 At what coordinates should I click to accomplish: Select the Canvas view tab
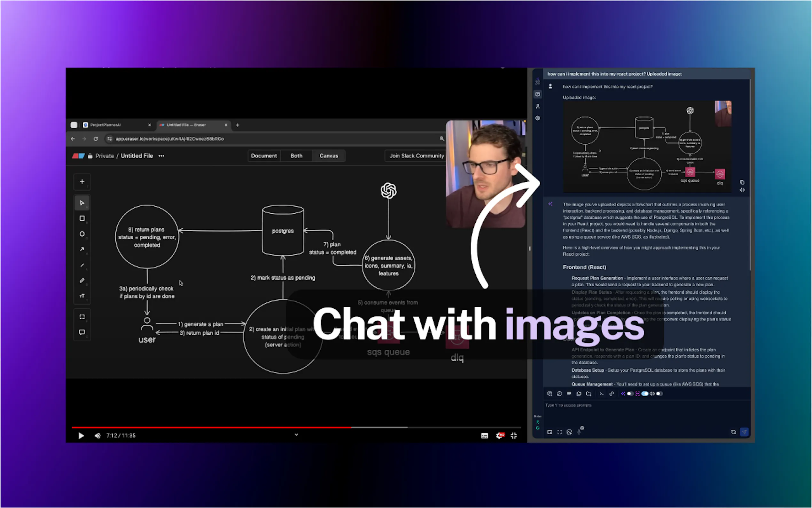(x=329, y=156)
